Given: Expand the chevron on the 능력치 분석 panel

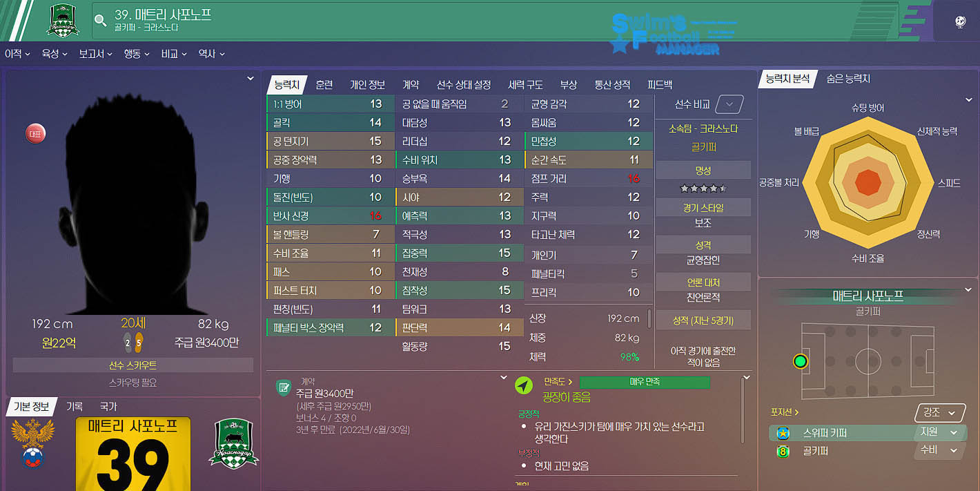Looking at the screenshot, I should [x=969, y=100].
